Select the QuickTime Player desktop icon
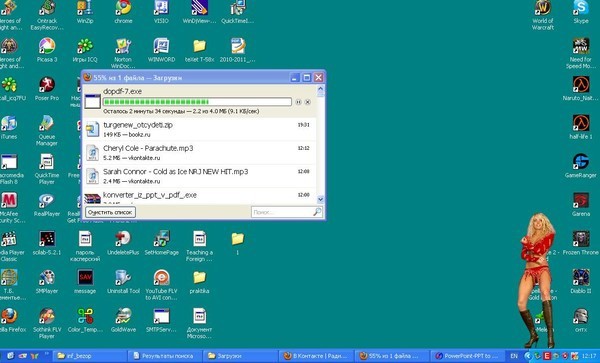600x363 pixels. point(47,169)
